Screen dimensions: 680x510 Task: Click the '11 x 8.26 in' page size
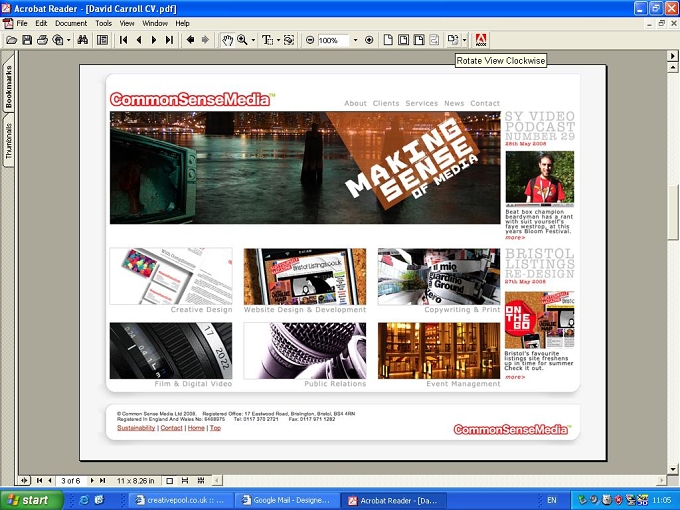135,481
